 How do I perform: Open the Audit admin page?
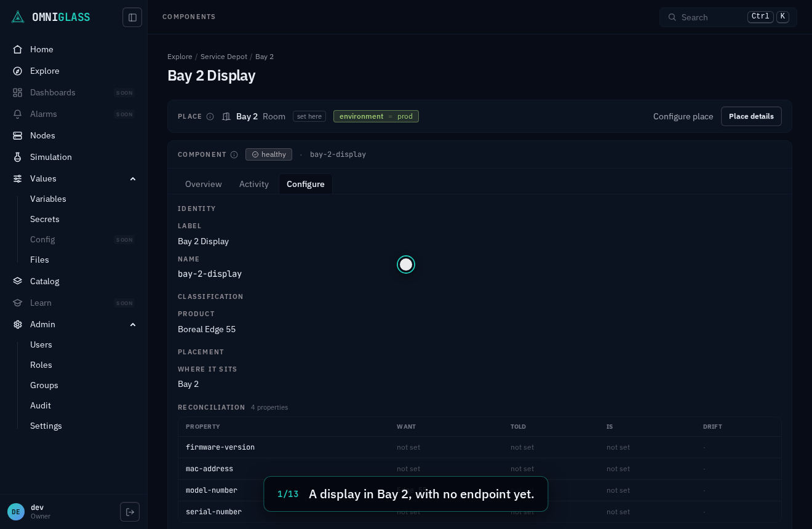(x=41, y=405)
